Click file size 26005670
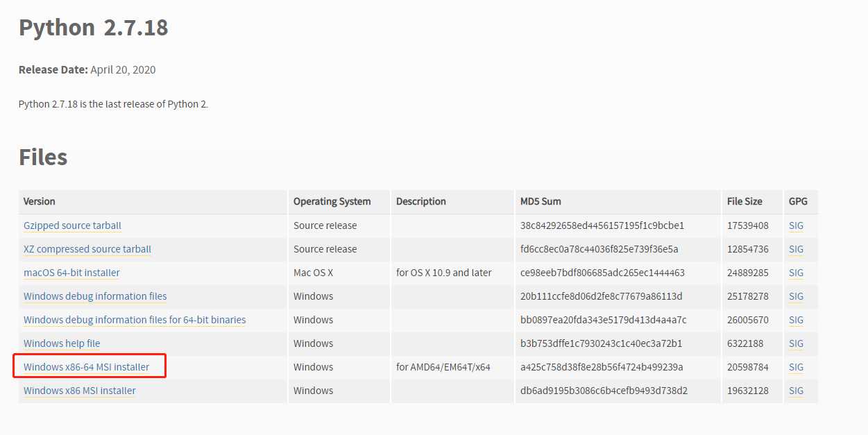The height and width of the screenshot is (435, 868). (748, 320)
